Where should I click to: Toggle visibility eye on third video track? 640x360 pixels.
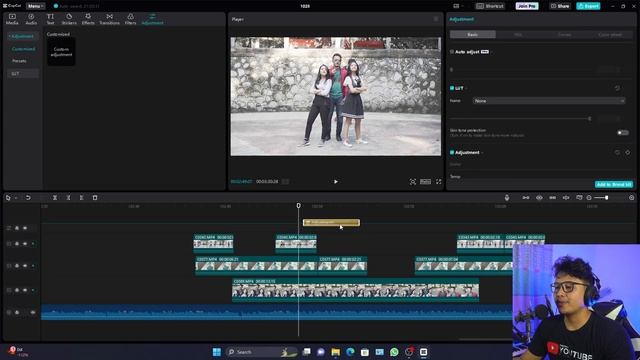tap(25, 290)
